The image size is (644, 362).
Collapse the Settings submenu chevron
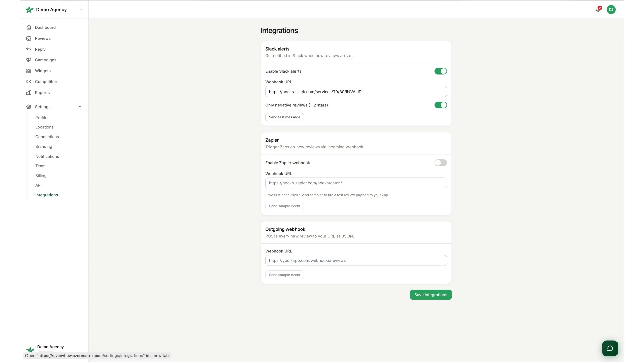click(x=80, y=107)
